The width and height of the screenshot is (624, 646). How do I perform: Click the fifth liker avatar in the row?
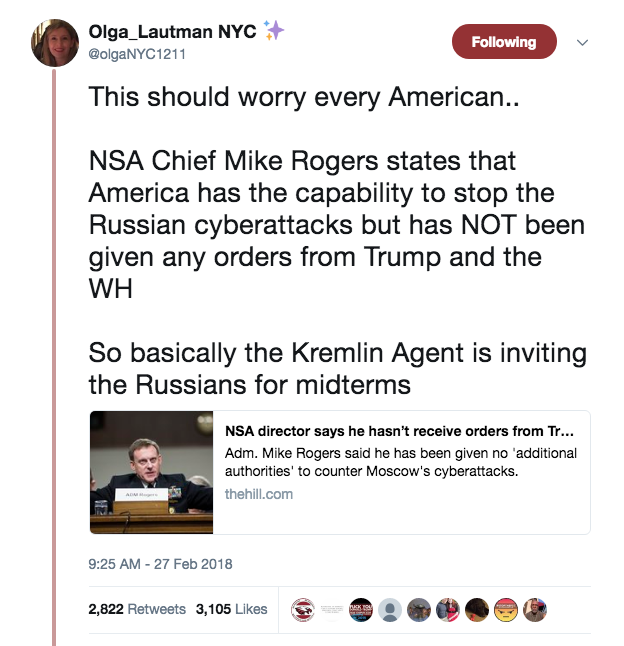pos(419,609)
